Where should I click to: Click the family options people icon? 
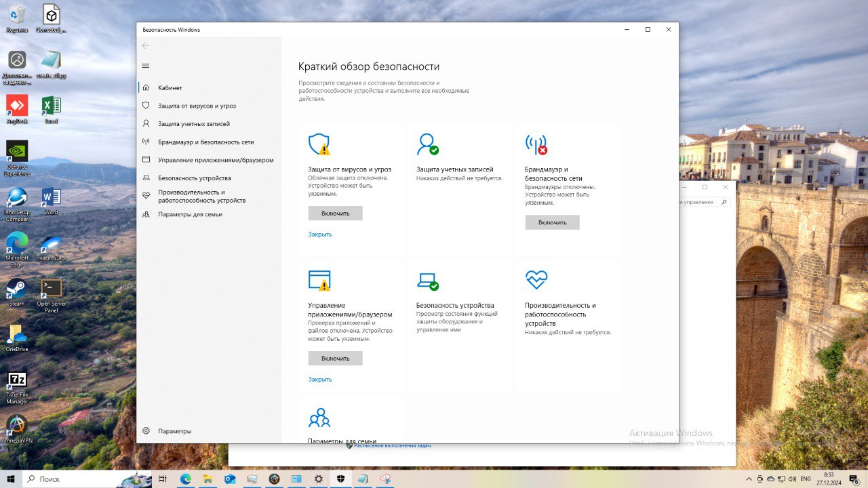(x=319, y=418)
